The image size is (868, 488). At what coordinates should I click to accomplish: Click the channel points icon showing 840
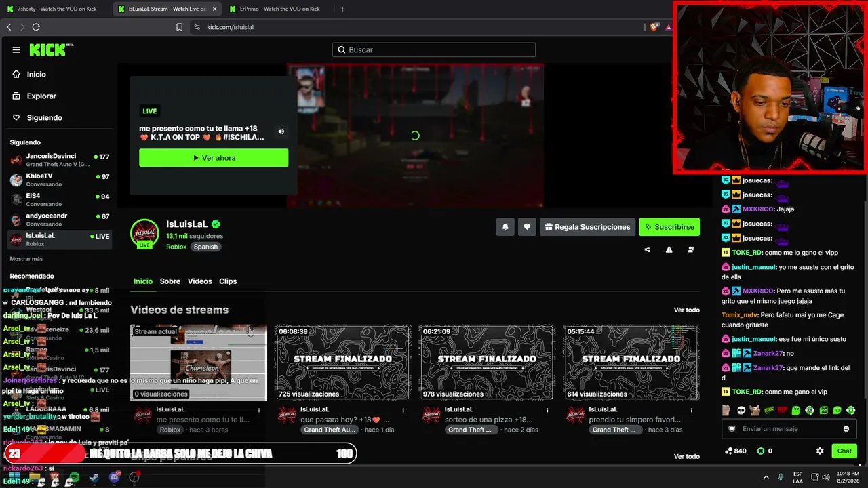click(x=729, y=451)
